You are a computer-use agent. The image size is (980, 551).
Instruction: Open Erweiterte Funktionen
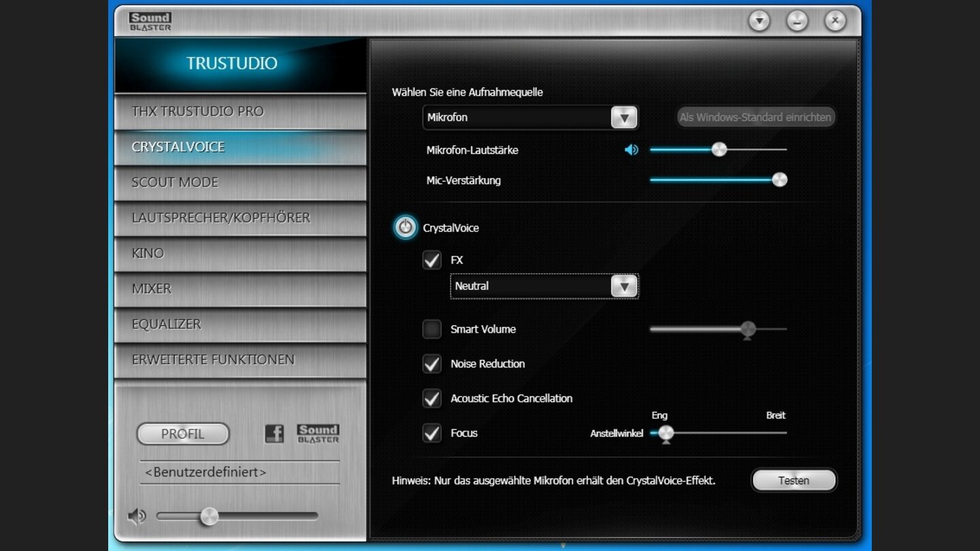[x=240, y=359]
